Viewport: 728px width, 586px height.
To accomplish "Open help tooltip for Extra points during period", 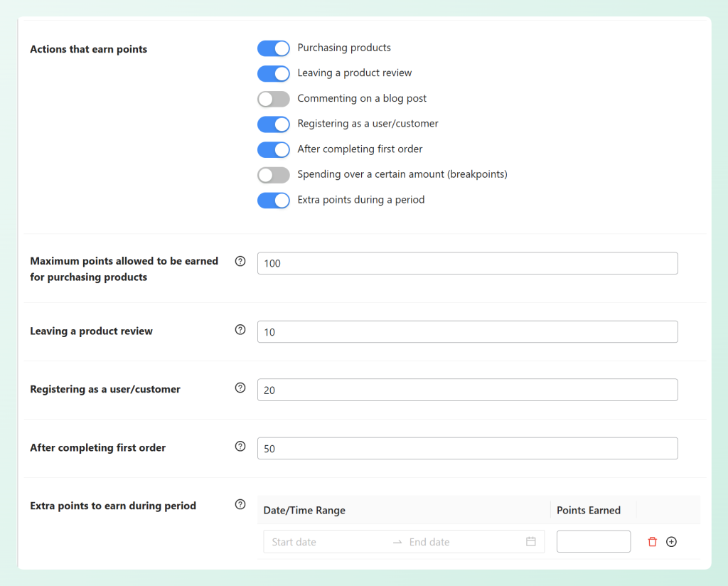I will pos(240,504).
